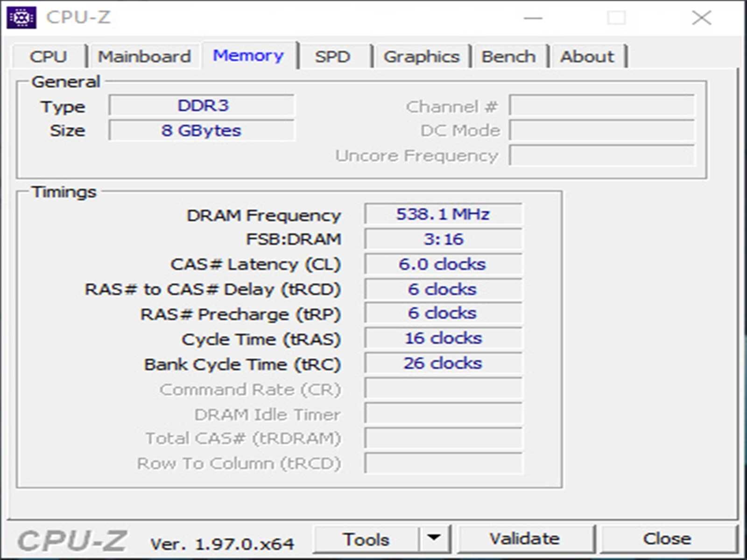The height and width of the screenshot is (560, 747).
Task: Click the FSB:DRAM label
Action: click(x=294, y=239)
